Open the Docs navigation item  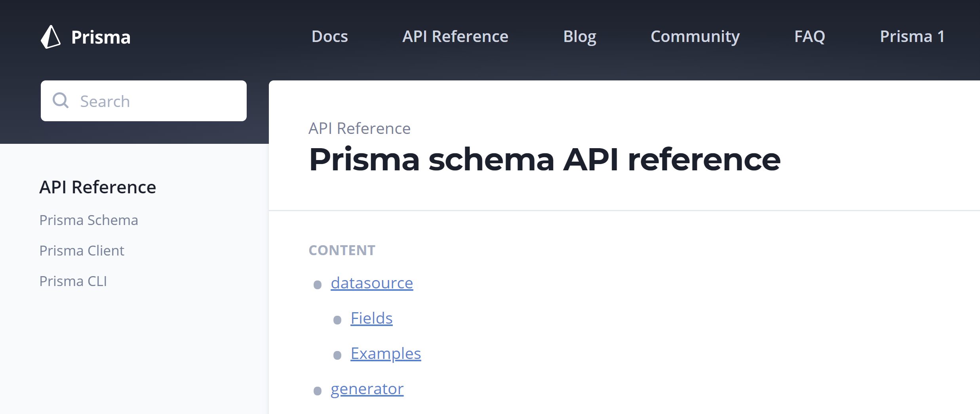pos(329,36)
